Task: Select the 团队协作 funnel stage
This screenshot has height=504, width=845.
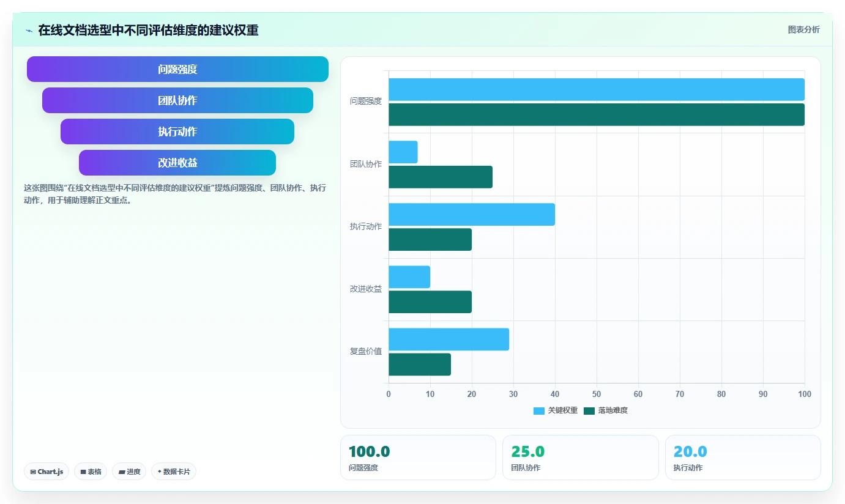Action: tap(177, 100)
